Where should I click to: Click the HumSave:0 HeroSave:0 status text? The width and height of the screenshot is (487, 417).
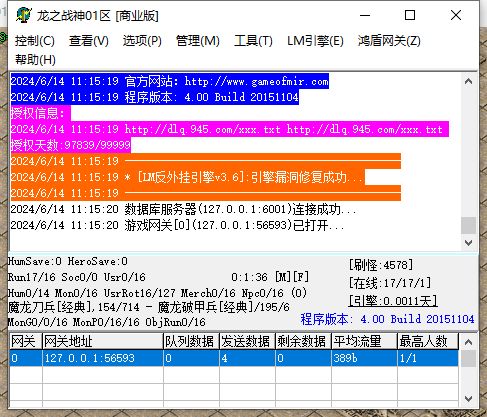coord(68,261)
